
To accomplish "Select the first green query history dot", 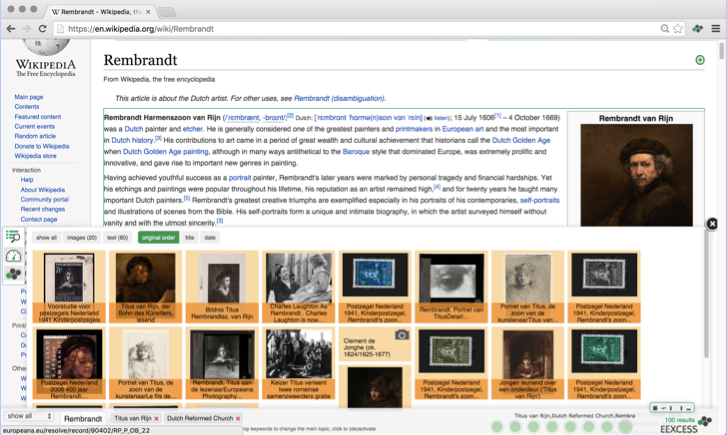I will tap(497, 426).
